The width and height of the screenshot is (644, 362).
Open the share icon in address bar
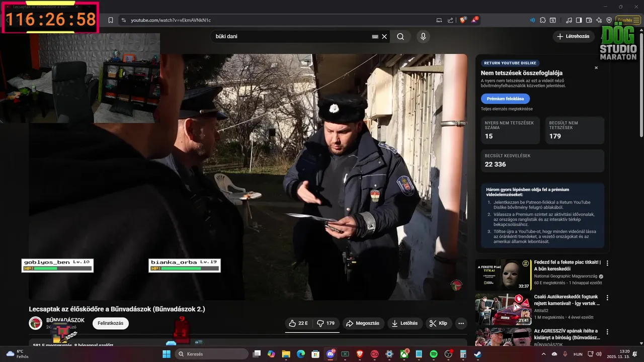click(x=450, y=20)
